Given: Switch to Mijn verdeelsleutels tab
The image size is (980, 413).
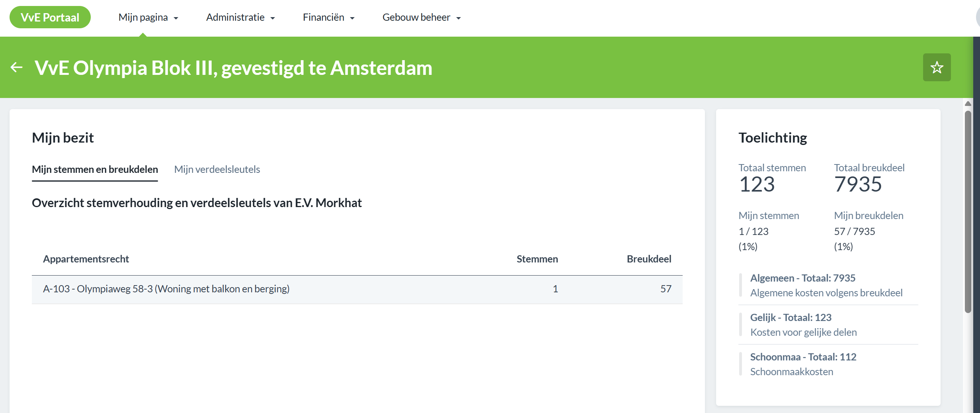Looking at the screenshot, I should tap(217, 169).
